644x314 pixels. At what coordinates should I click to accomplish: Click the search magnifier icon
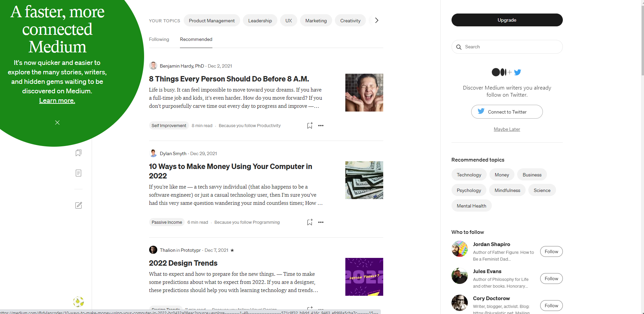pyautogui.click(x=459, y=47)
